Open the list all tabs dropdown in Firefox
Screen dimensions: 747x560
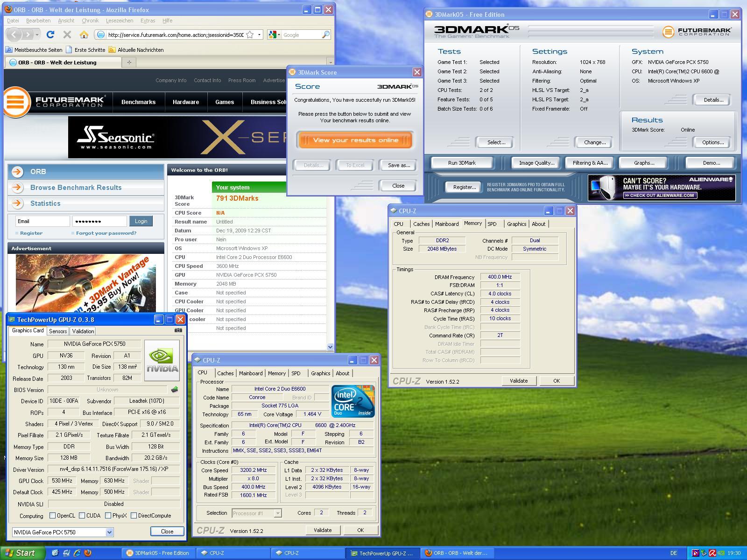(x=331, y=62)
